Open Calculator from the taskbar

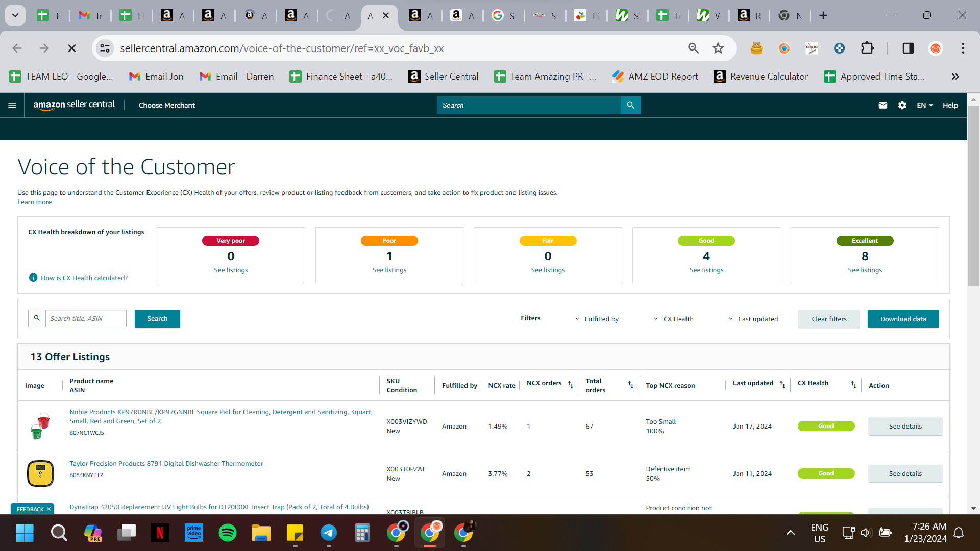coord(362,533)
